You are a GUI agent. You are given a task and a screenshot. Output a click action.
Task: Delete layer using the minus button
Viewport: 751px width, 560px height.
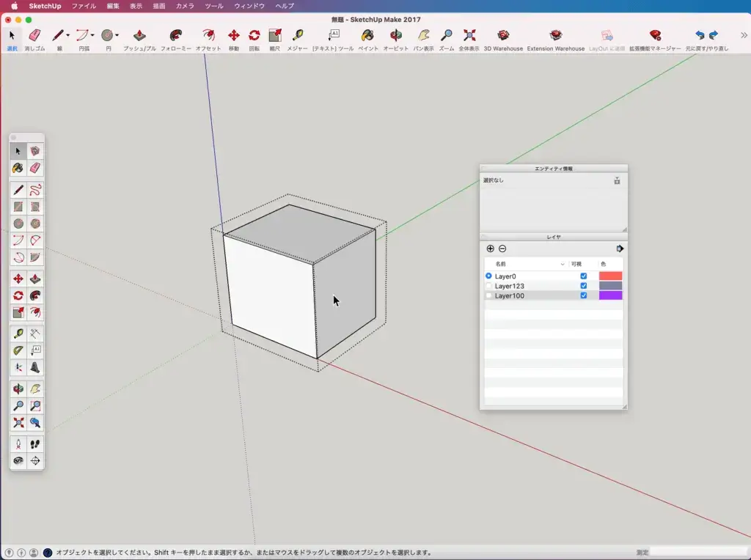(x=502, y=248)
